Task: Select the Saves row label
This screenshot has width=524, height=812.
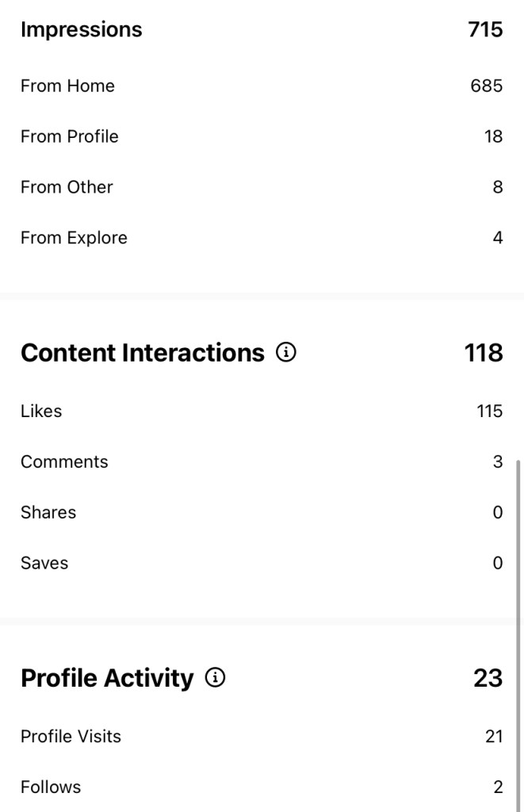Action: point(44,563)
